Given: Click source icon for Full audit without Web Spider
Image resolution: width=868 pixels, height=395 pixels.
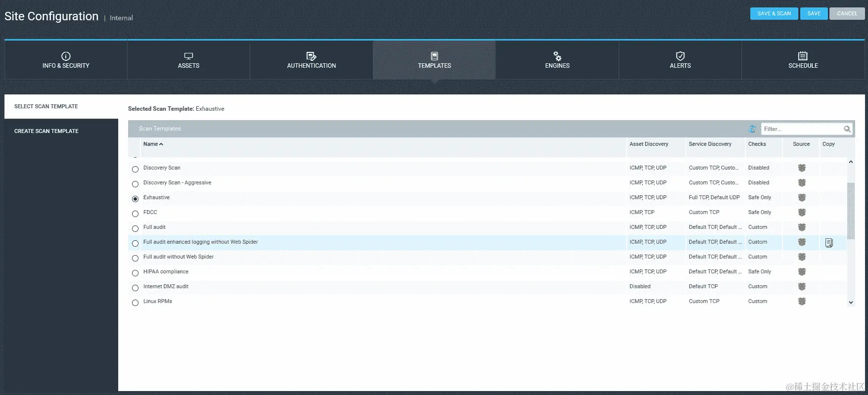Looking at the screenshot, I should [802, 257].
